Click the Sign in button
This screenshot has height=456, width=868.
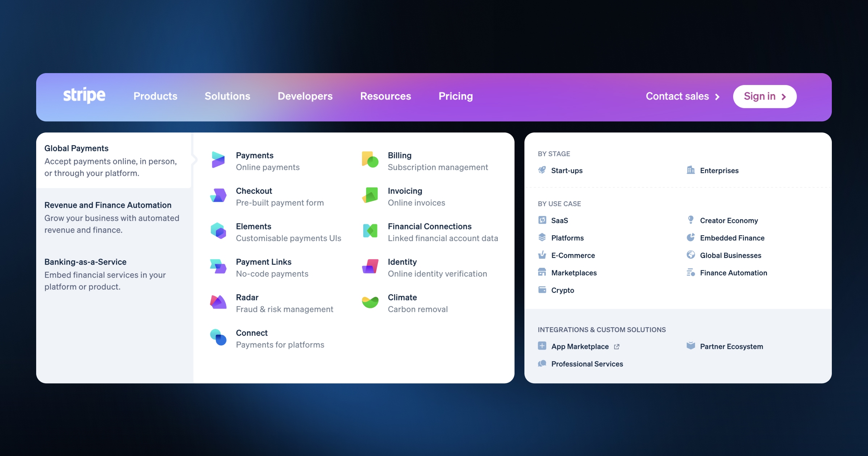coord(764,96)
